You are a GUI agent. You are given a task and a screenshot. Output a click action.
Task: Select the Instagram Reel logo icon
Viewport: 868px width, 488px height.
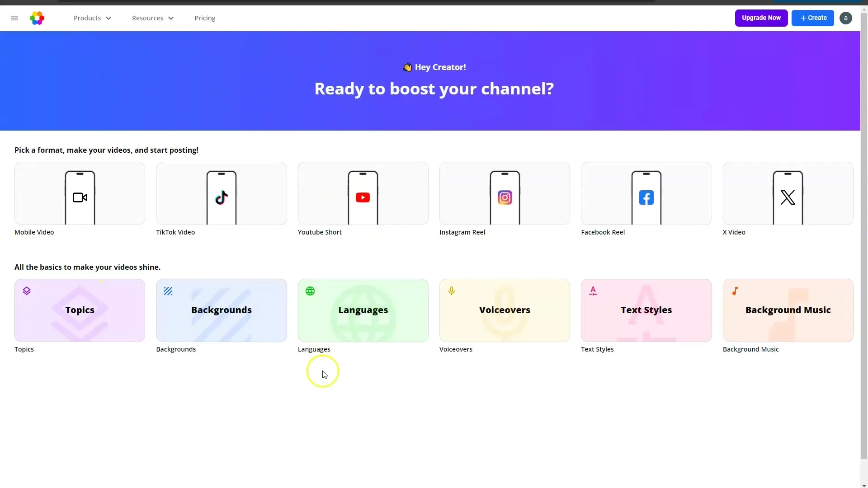[x=505, y=197]
